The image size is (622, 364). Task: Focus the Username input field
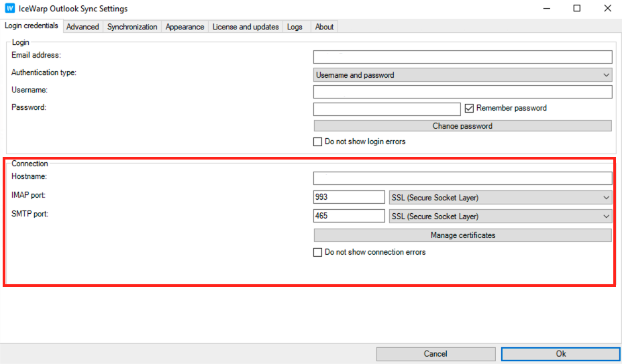click(462, 92)
